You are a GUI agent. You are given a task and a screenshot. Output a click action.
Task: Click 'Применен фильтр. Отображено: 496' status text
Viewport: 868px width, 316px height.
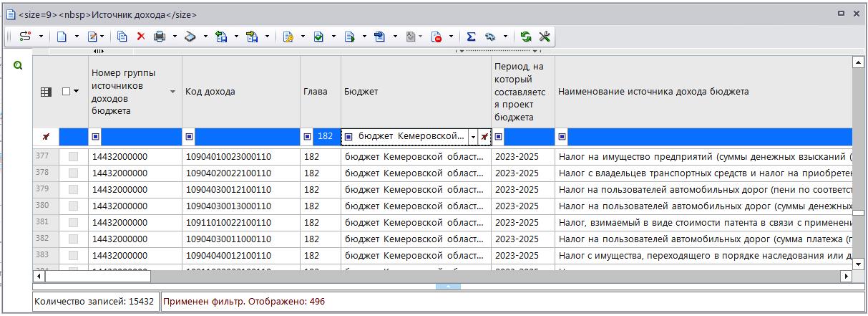pyautogui.click(x=244, y=302)
